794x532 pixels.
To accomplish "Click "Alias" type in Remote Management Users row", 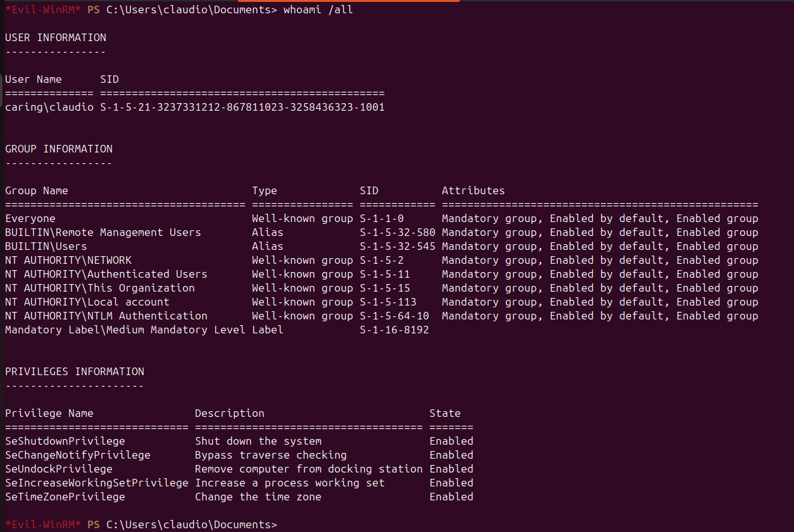I will click(x=268, y=233).
